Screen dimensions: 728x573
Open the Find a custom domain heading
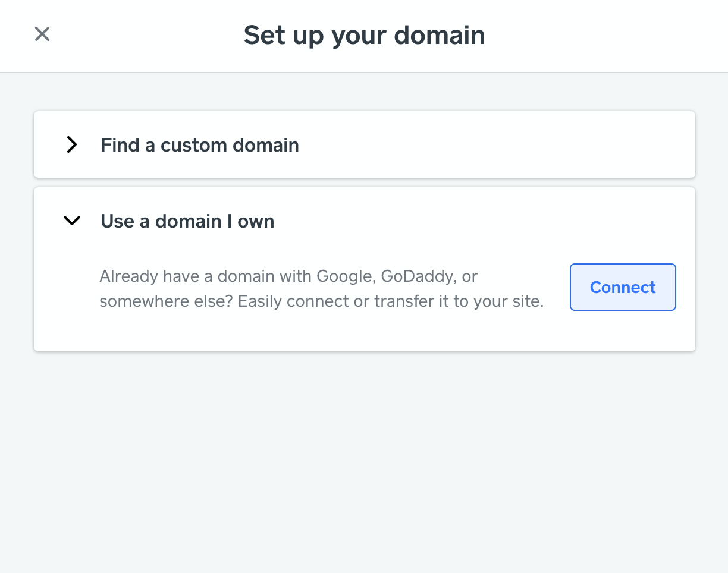coord(199,145)
